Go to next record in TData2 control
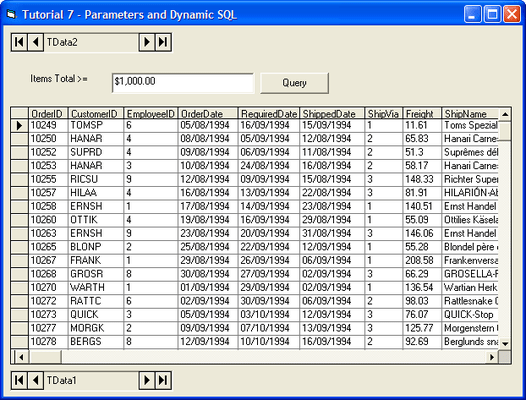 147,42
